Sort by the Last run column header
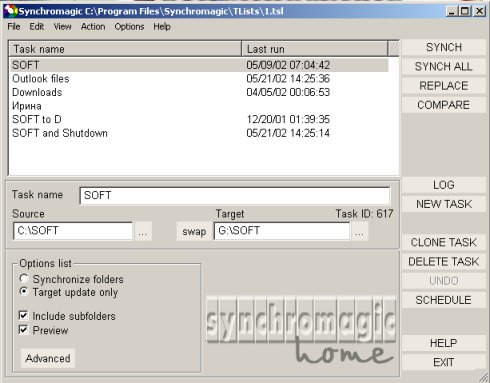 [315, 49]
